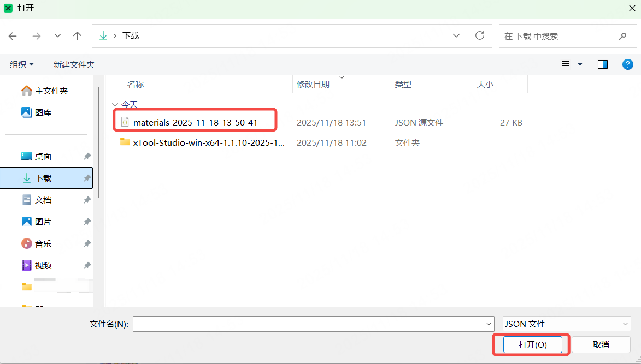Unpin 桌面 using its pin icon
The height and width of the screenshot is (364, 641).
(87, 157)
